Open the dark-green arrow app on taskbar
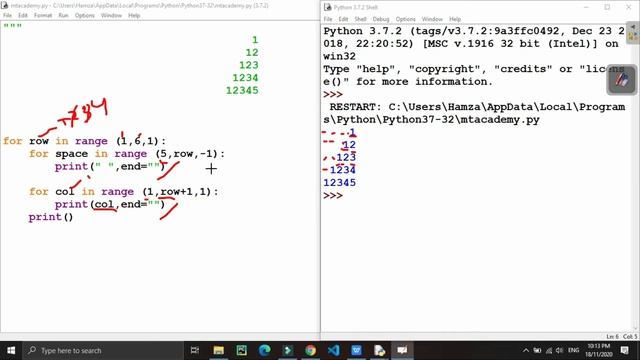The width and height of the screenshot is (640, 360). (x=288, y=350)
